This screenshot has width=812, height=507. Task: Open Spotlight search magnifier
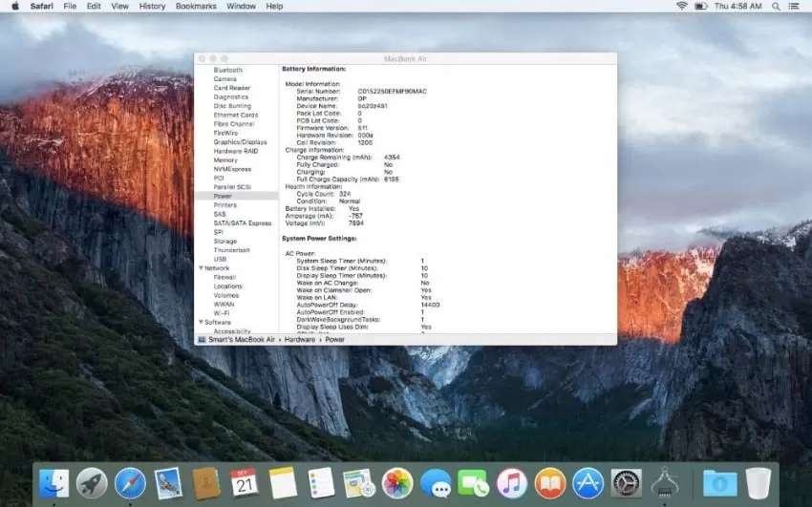[x=776, y=7]
